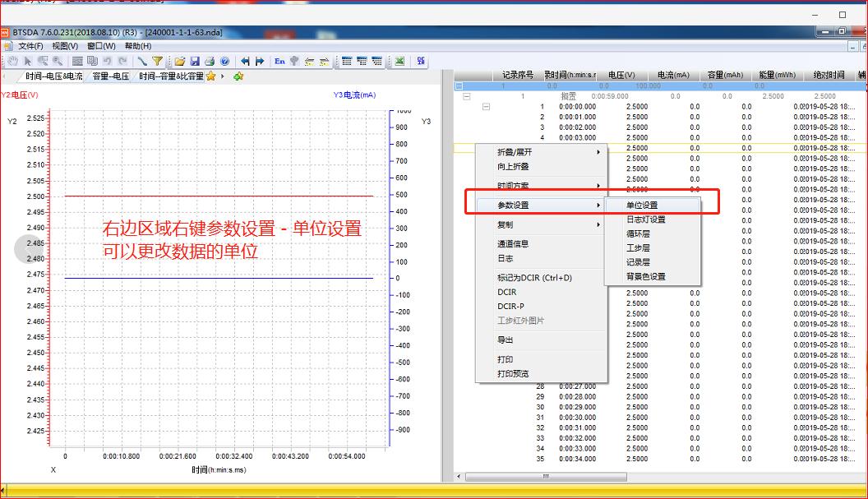The height and width of the screenshot is (499, 868).
Task: Switch to 时间--容量&比容量 tab
Action: (170, 76)
